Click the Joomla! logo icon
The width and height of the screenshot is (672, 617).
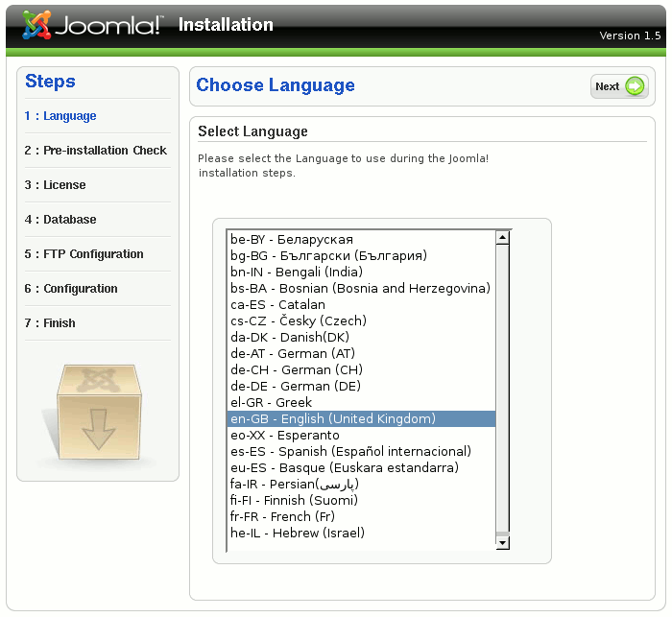click(x=36, y=25)
